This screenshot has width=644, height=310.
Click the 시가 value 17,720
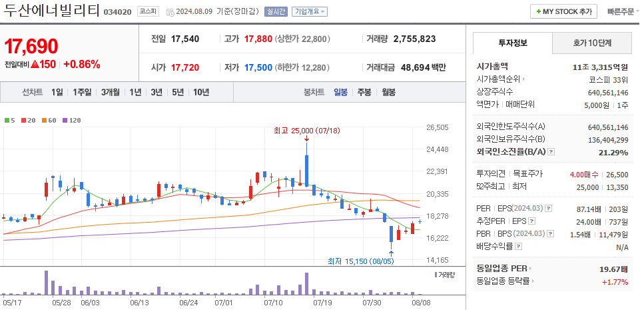[185, 67]
